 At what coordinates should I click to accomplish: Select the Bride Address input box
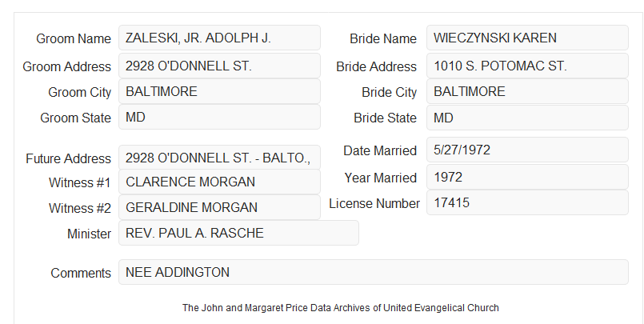527,66
